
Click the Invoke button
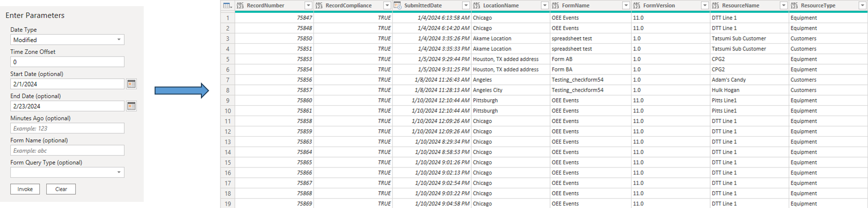coord(25,189)
